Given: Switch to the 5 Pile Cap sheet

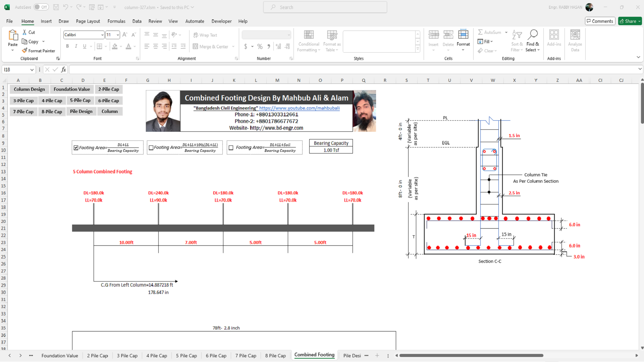Looking at the screenshot, I should click(186, 356).
